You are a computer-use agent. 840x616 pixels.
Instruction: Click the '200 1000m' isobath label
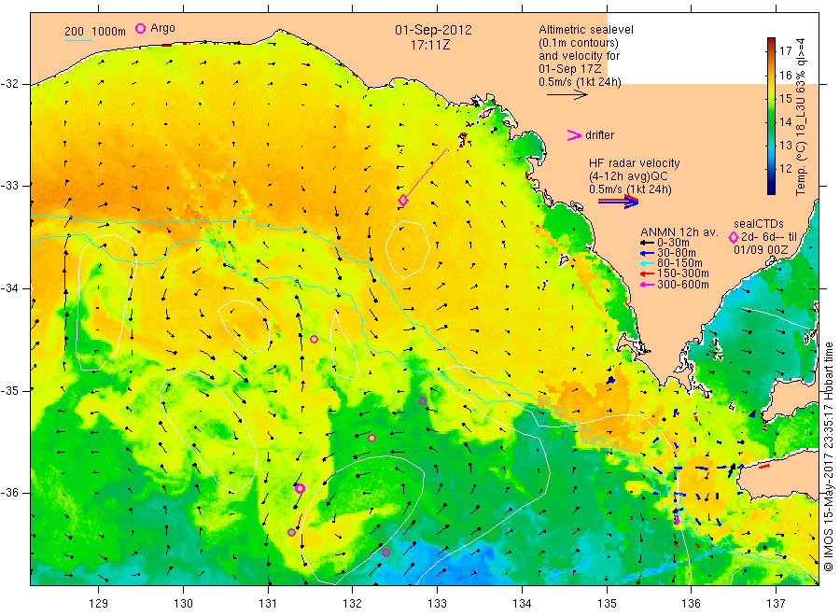tap(95, 32)
